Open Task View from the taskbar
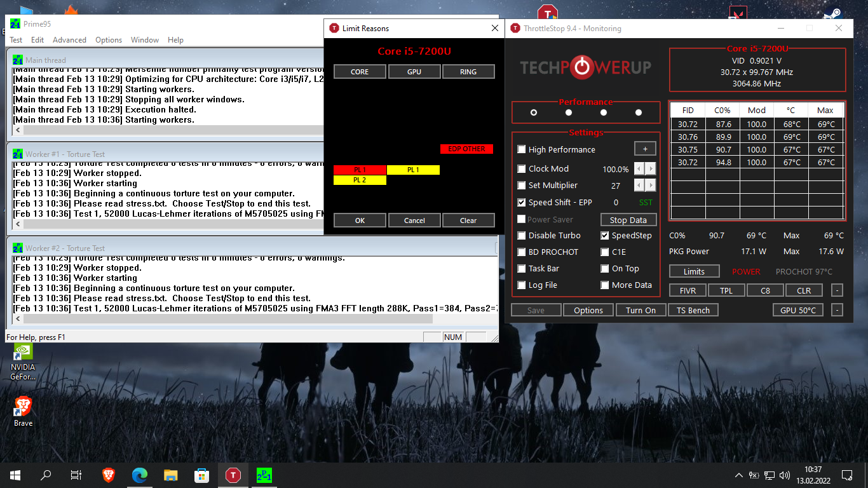The height and width of the screenshot is (488, 868). tap(76, 475)
